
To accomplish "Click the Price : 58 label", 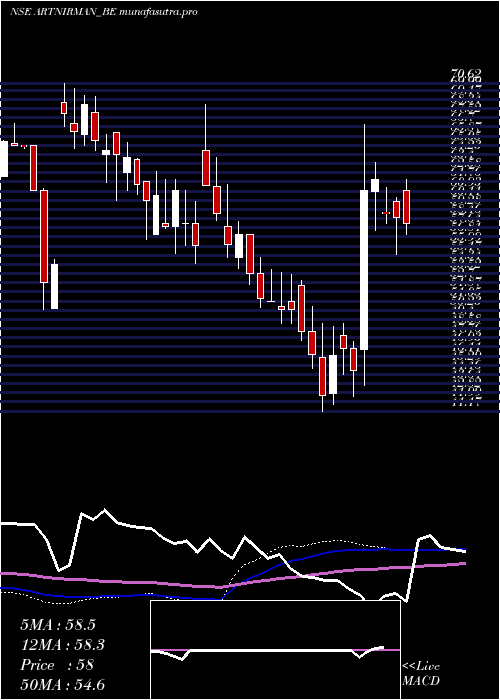I will point(57,665).
